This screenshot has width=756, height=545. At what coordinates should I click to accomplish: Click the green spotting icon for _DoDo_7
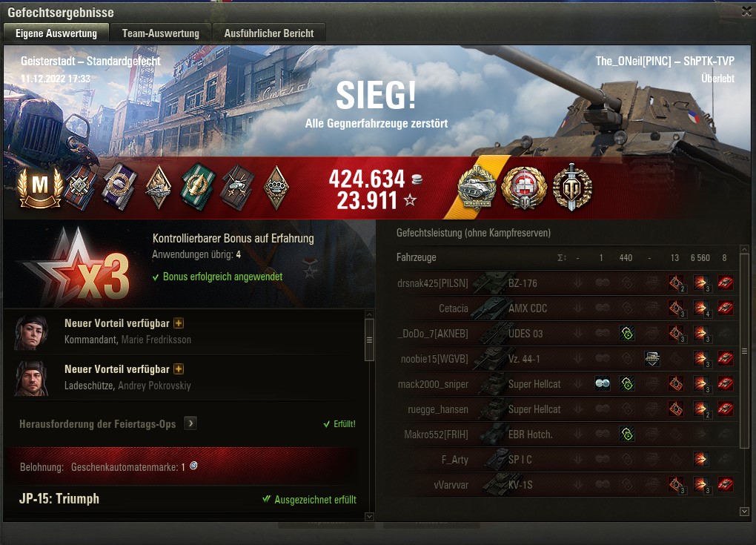[627, 333]
